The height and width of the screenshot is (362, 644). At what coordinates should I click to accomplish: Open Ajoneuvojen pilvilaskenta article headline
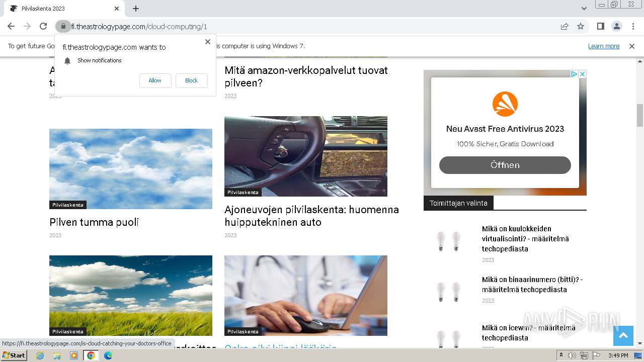(x=311, y=216)
